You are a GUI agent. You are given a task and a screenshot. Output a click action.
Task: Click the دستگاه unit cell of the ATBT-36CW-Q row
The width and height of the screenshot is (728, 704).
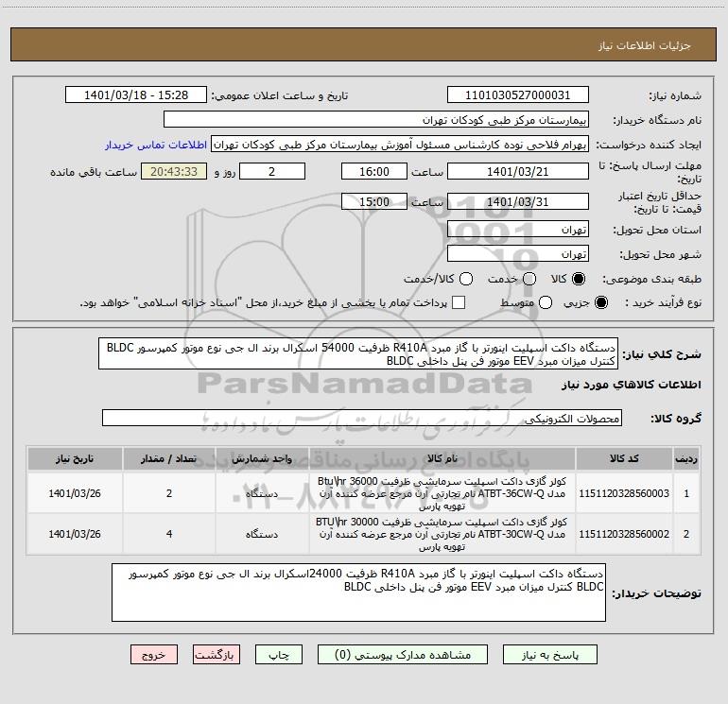coord(262,493)
